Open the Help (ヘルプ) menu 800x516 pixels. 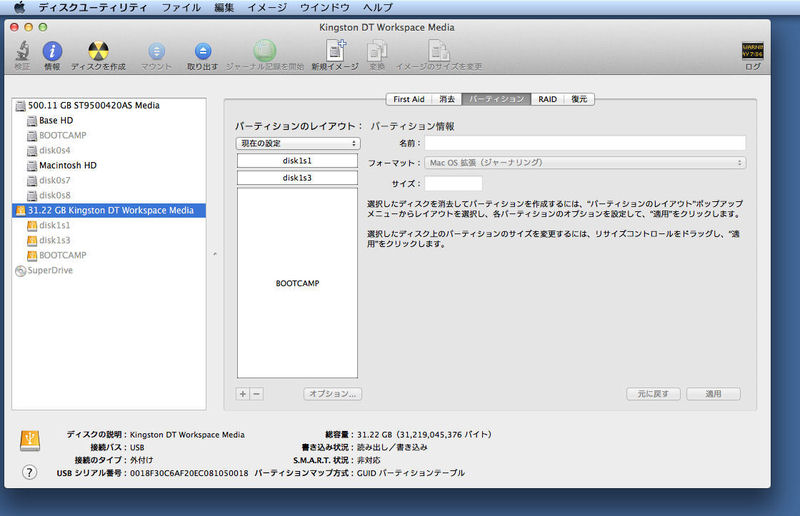378,7
